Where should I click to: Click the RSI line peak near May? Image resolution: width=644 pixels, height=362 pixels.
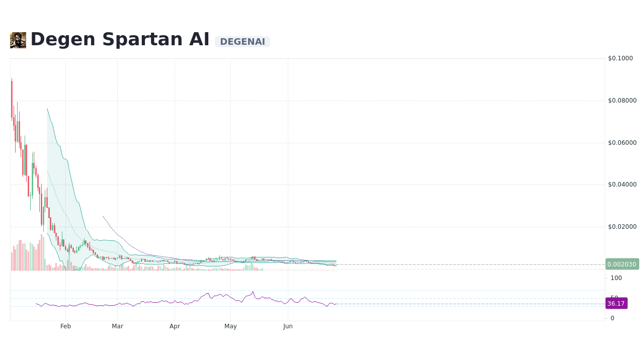(252, 292)
